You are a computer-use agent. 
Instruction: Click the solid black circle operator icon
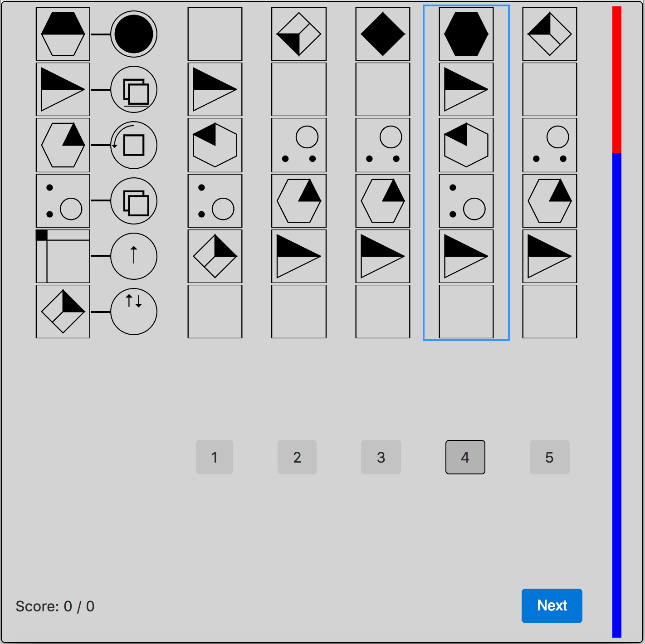tap(134, 34)
